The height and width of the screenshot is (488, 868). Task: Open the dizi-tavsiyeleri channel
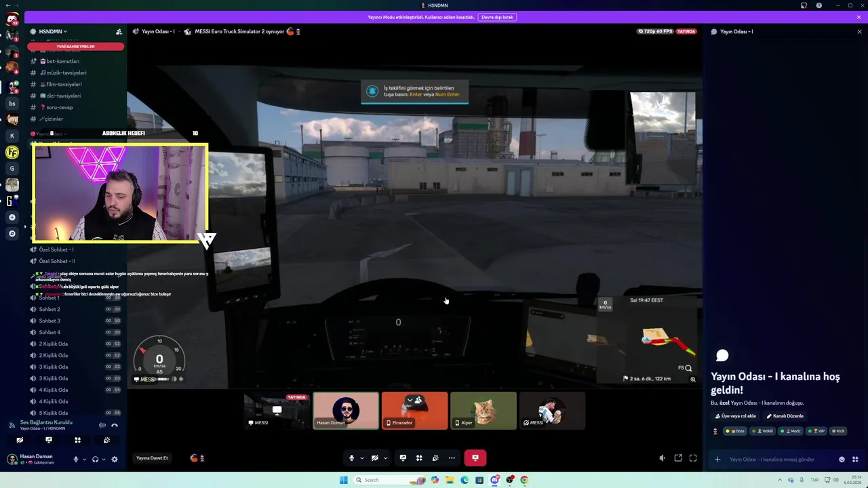(76, 96)
